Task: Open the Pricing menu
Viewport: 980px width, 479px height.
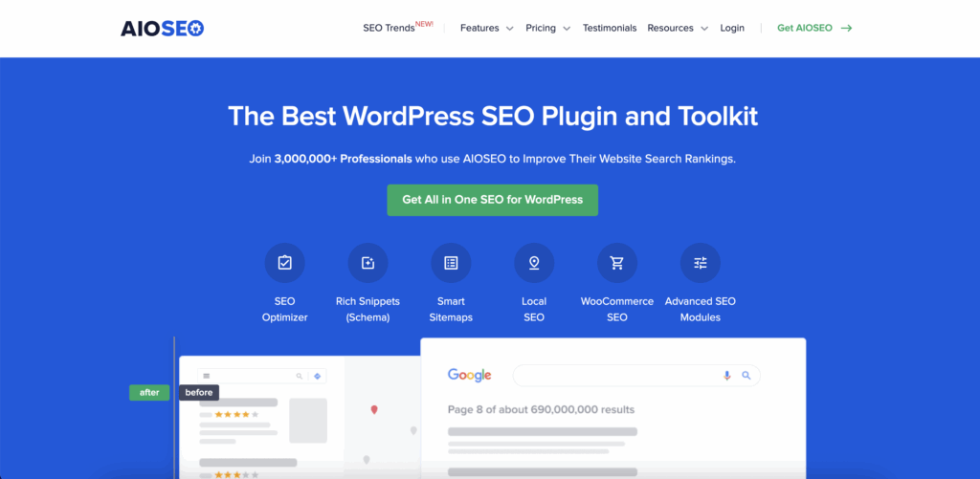Action: point(541,28)
